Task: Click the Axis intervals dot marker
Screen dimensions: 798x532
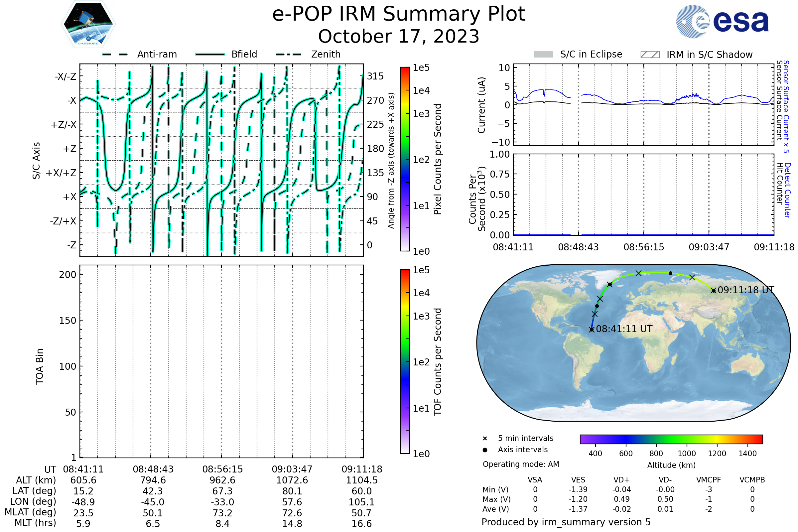Action: click(x=485, y=450)
